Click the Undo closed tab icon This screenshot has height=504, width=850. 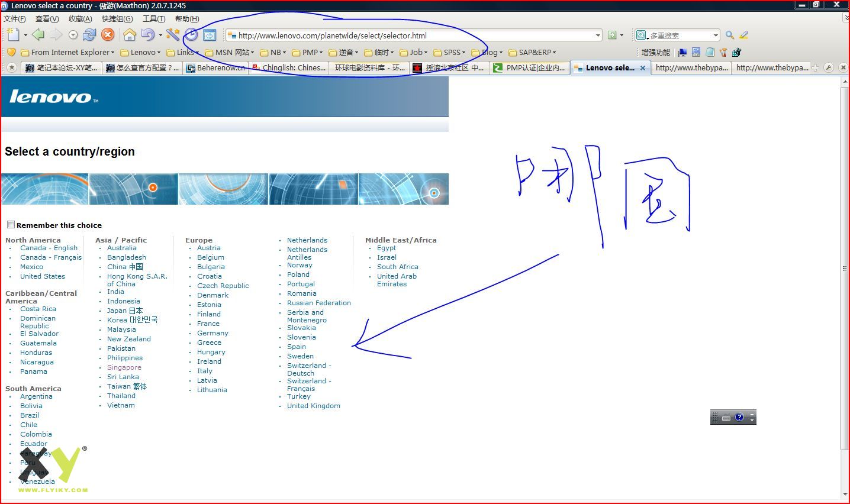[x=147, y=35]
